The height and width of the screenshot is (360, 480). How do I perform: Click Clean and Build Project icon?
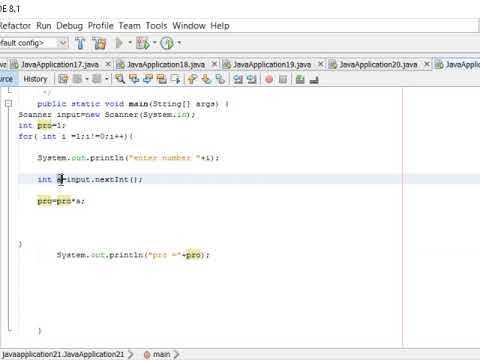[99, 43]
